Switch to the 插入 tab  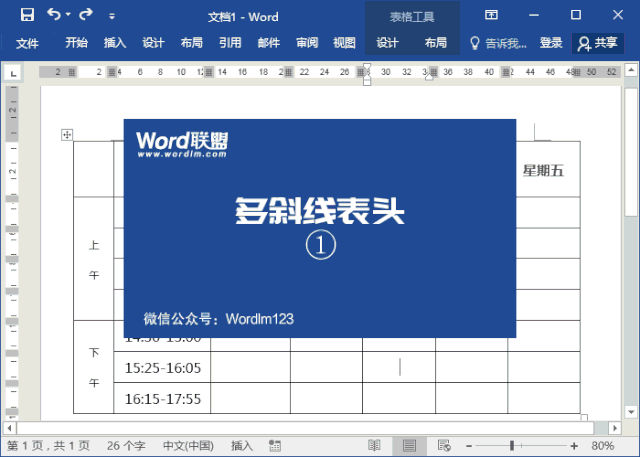coord(115,43)
